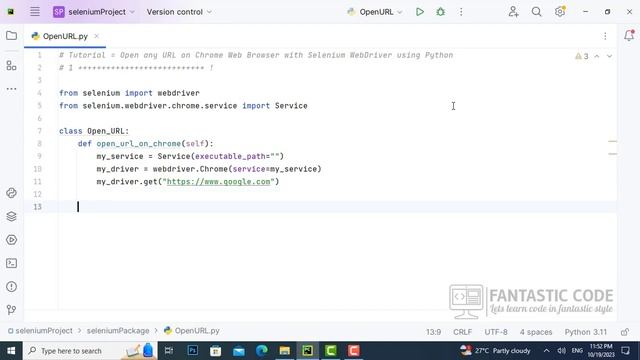This screenshot has width=640, height=360.
Task: Open the green Camtasia taskbar icon
Action: [331, 351]
